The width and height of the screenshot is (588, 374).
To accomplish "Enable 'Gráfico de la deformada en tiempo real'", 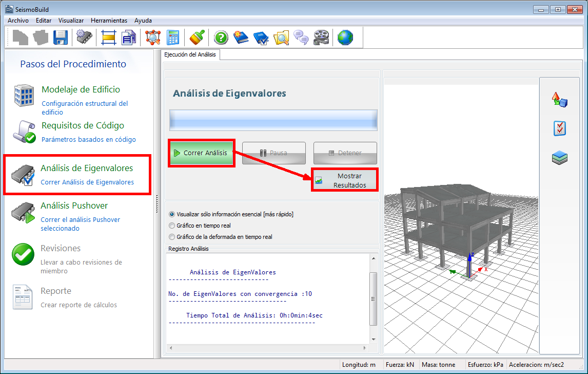I will (172, 237).
